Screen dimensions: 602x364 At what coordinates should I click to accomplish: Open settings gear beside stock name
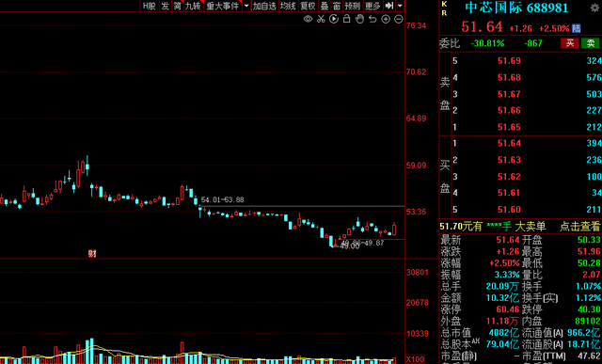594,8
